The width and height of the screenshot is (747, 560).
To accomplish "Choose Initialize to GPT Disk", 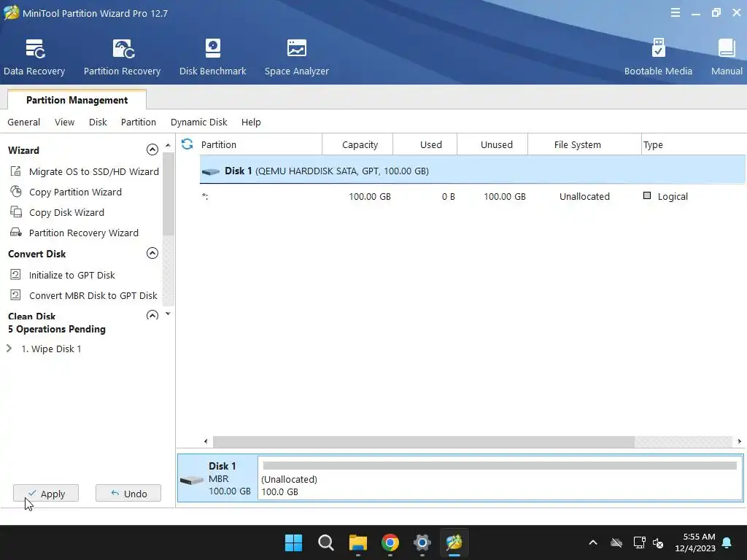I will (x=72, y=275).
